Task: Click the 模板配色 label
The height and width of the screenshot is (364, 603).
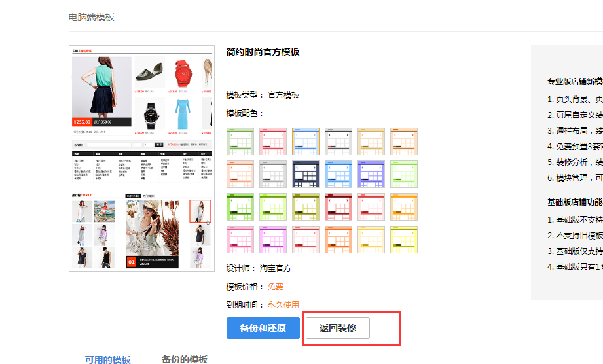Action: (245, 113)
